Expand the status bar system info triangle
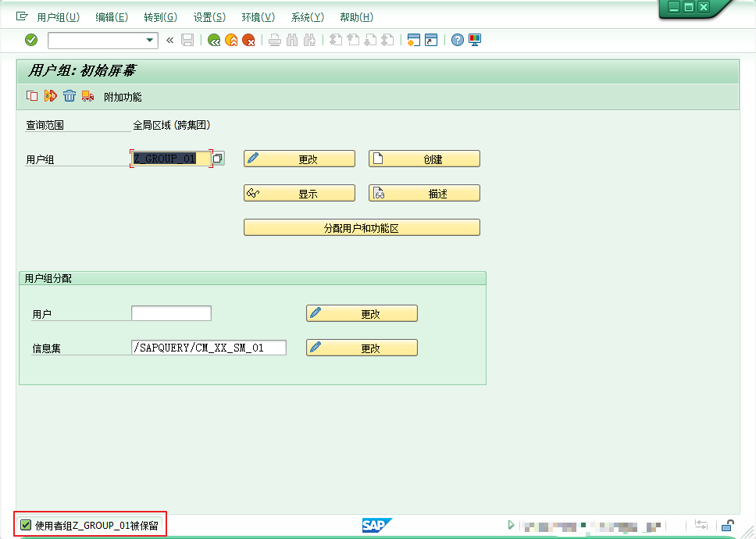The width and height of the screenshot is (756, 539). click(511, 525)
